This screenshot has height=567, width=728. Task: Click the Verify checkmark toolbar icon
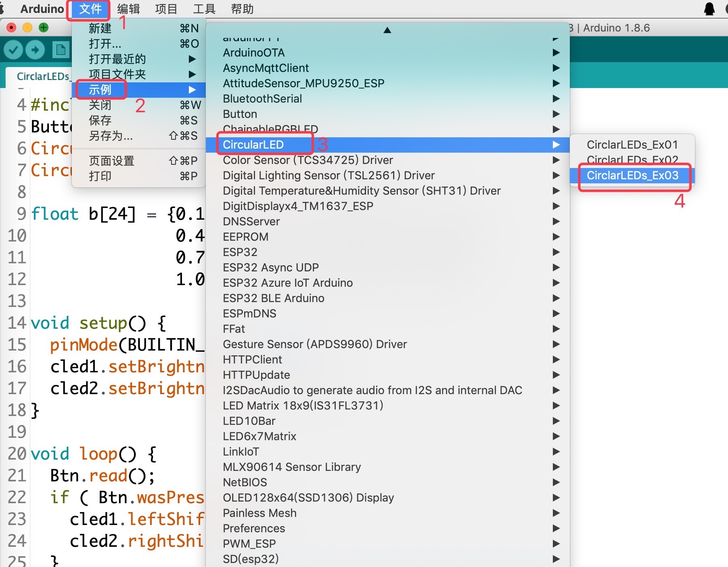tap(13, 50)
